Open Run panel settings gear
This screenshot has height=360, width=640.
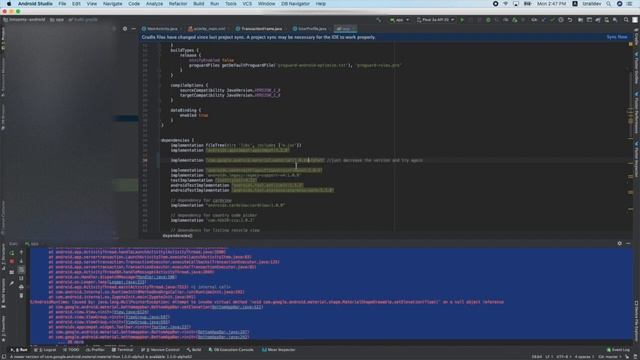620,243
